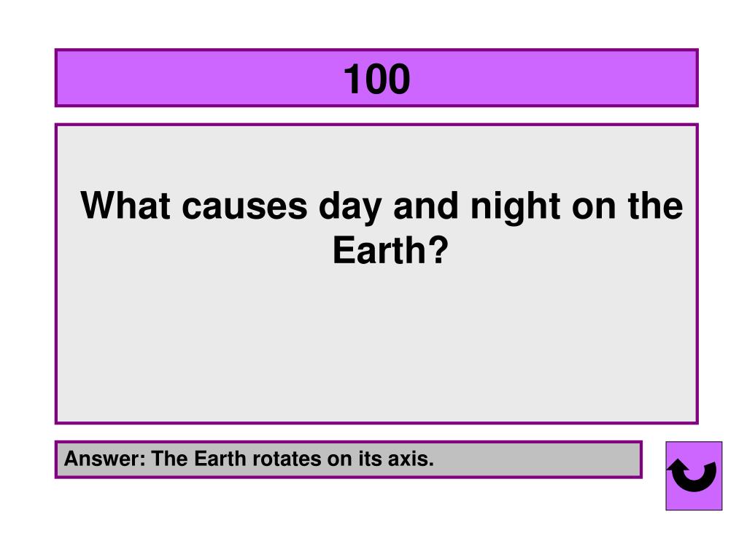
Task: Click the word "Earth" in the answer bar
Action: (220, 459)
